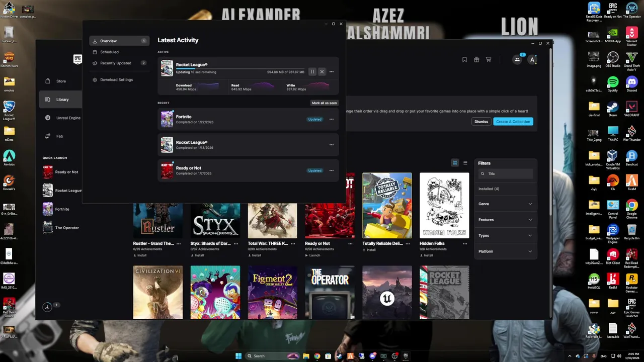The image size is (644, 362).
Task: Open the gift icon in Epic launcher header
Action: pos(476,59)
